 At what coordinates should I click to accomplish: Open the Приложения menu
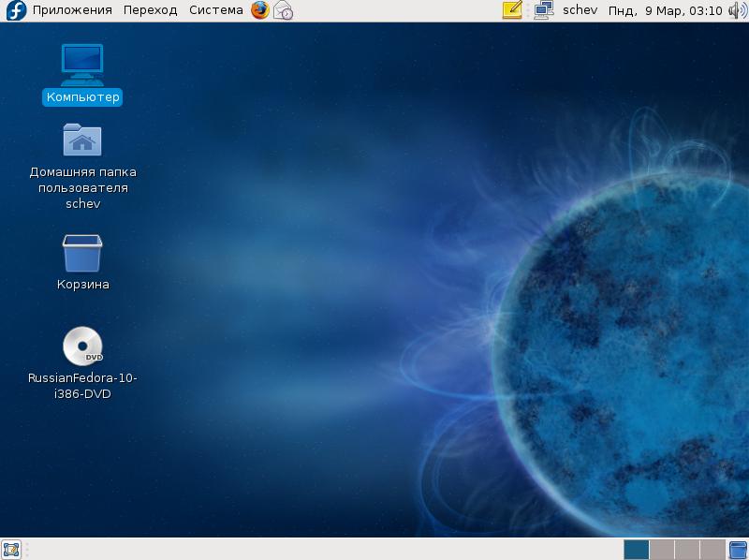pyautogui.click(x=72, y=10)
